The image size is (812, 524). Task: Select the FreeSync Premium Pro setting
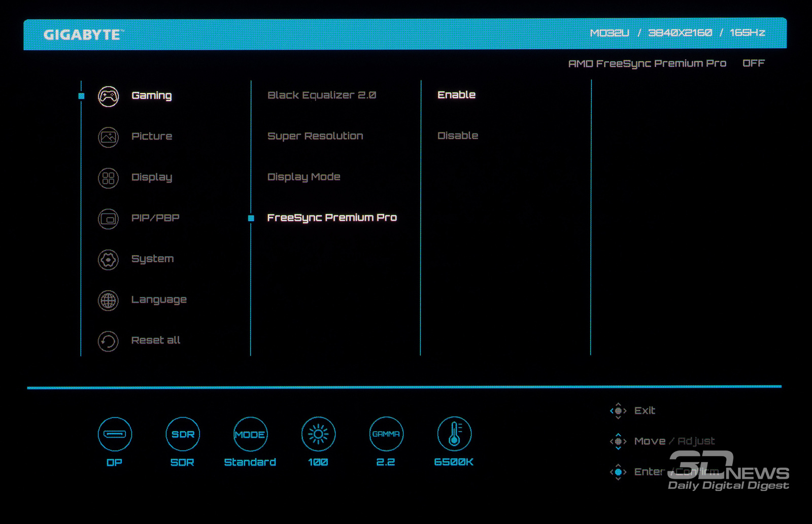point(332,218)
